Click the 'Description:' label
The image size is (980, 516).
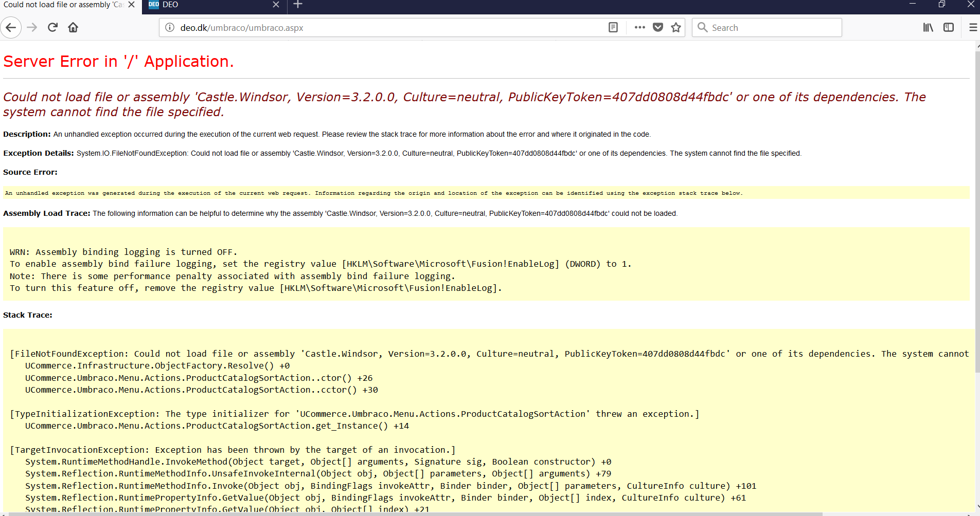(27, 134)
